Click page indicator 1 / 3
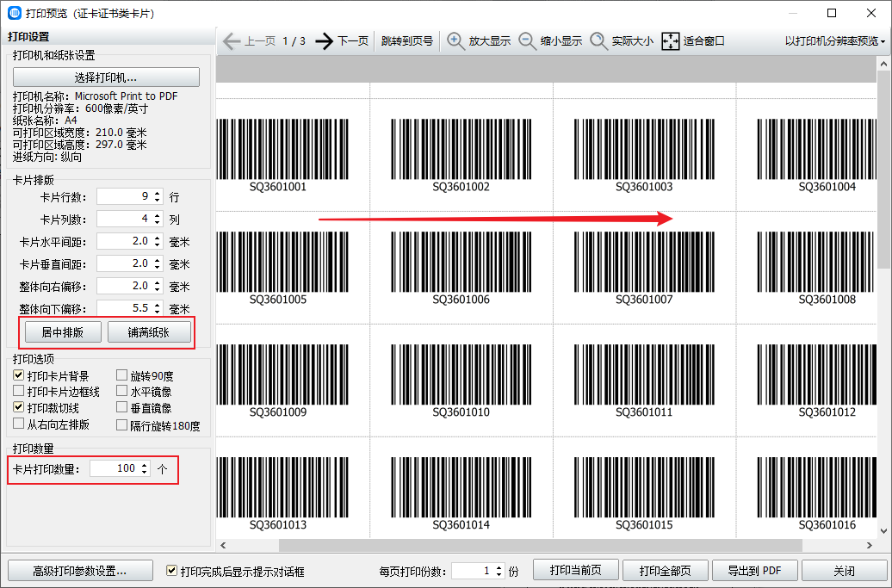Screen dimensions: 892x588 (294, 41)
